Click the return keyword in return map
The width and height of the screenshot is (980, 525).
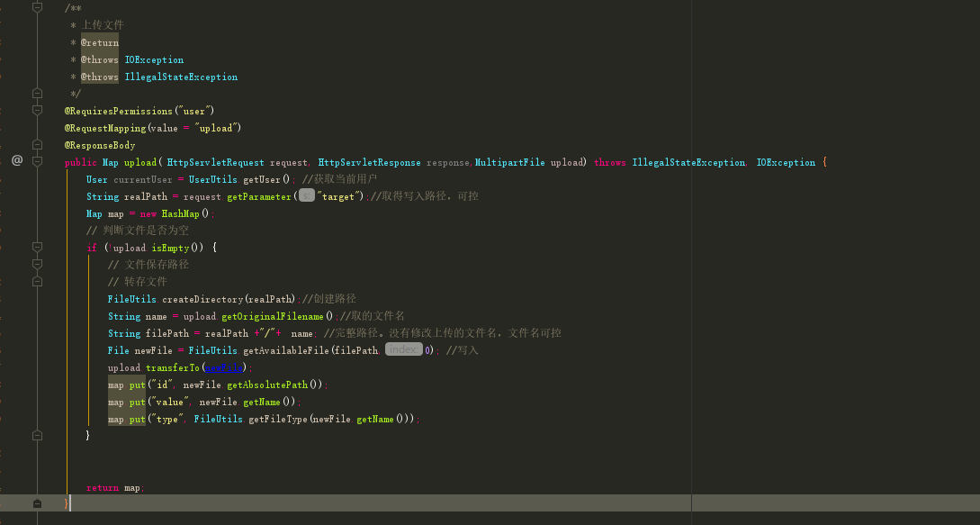click(x=103, y=487)
